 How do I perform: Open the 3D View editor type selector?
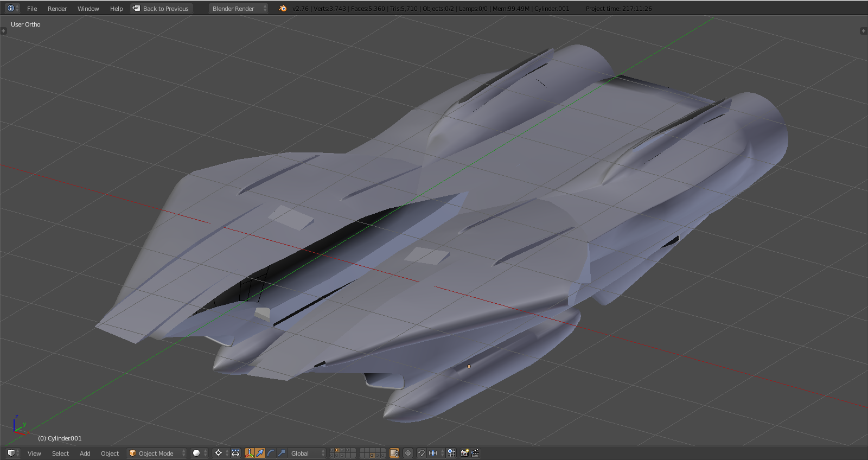(x=12, y=453)
